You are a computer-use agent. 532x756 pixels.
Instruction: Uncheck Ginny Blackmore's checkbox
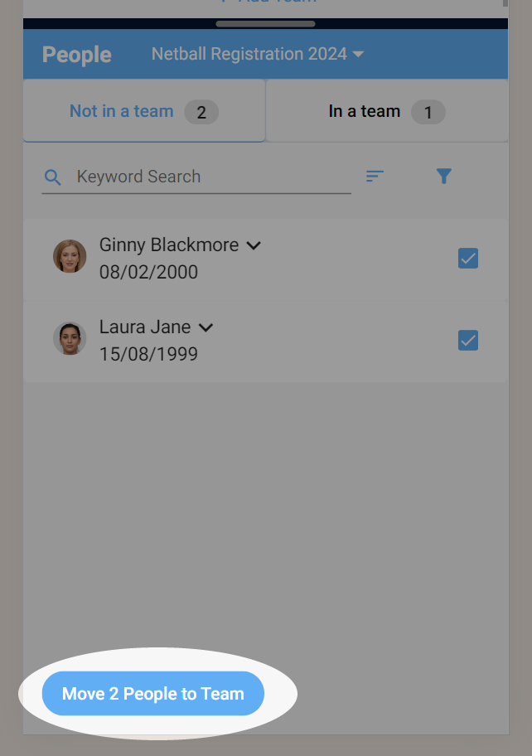click(468, 259)
